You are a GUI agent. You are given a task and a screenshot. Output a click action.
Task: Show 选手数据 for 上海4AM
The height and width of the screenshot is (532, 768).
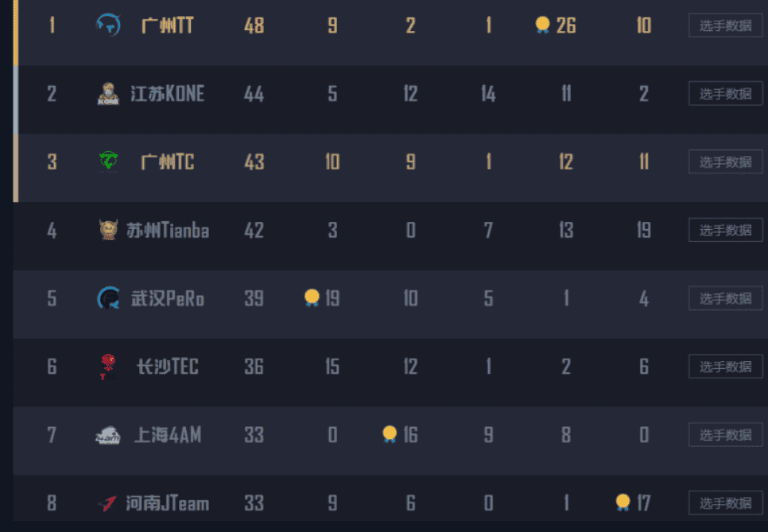pyautogui.click(x=725, y=434)
